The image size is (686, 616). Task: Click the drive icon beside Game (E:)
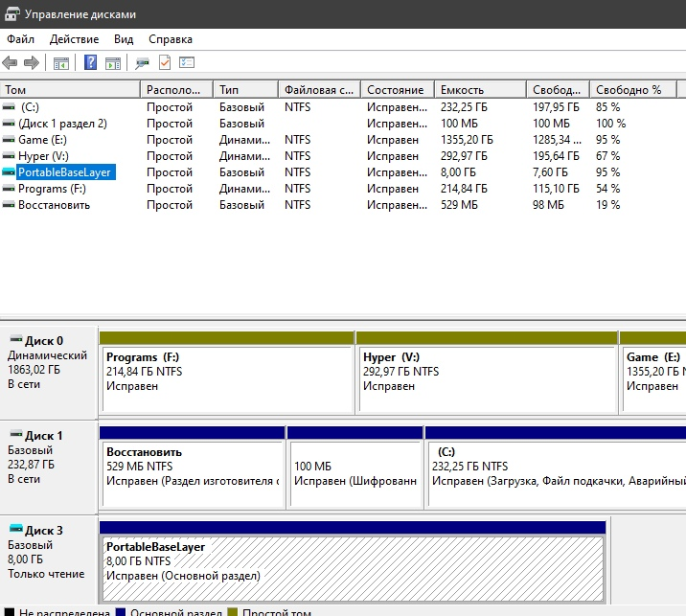(9, 140)
